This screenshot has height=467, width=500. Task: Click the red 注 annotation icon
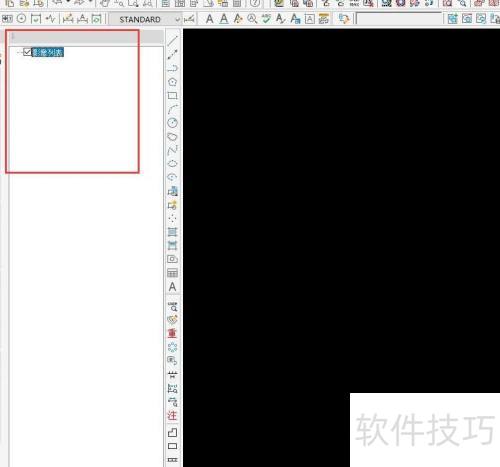coord(172,415)
